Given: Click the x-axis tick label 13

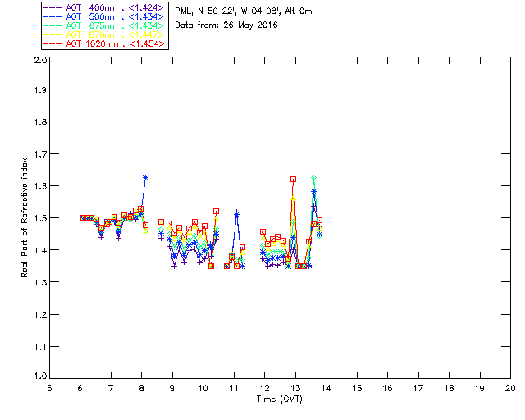Looking at the screenshot, I should pyautogui.click(x=295, y=388).
